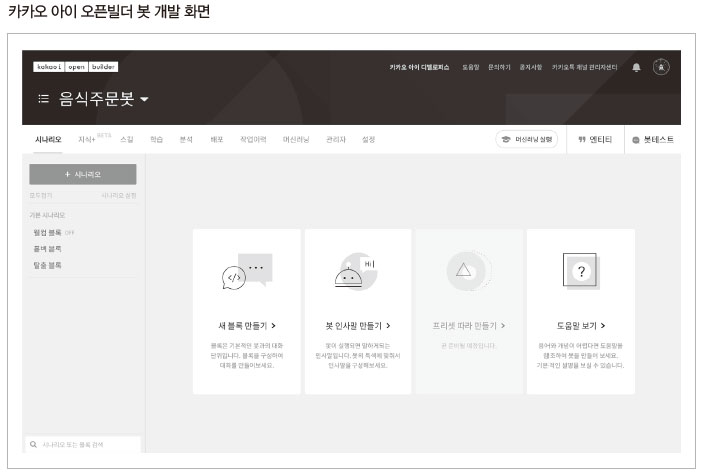Switch to the 시나리오 tab
Image resolution: width=706 pixels, height=476 pixels.
tap(48, 140)
